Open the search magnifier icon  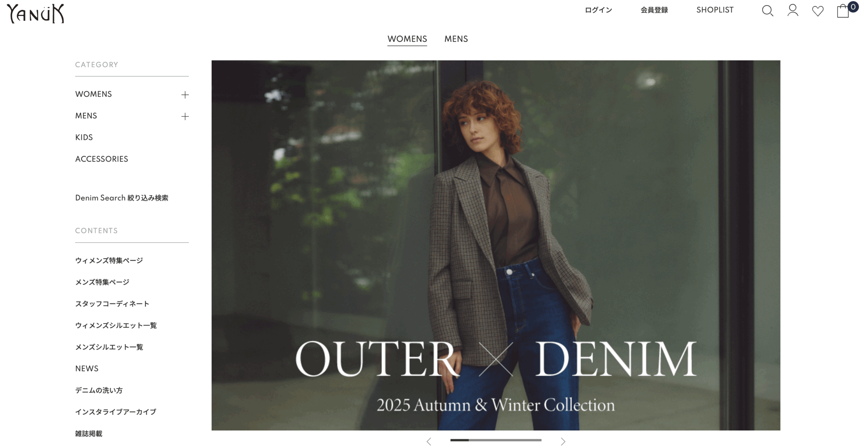pos(767,11)
